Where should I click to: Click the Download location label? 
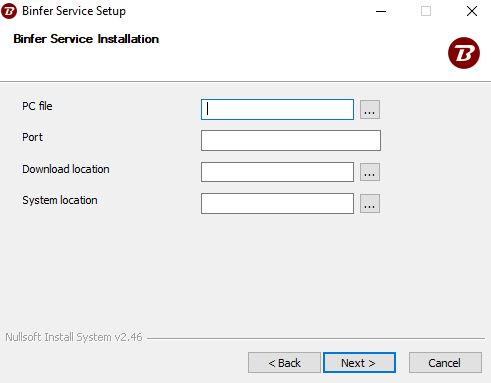pos(66,169)
